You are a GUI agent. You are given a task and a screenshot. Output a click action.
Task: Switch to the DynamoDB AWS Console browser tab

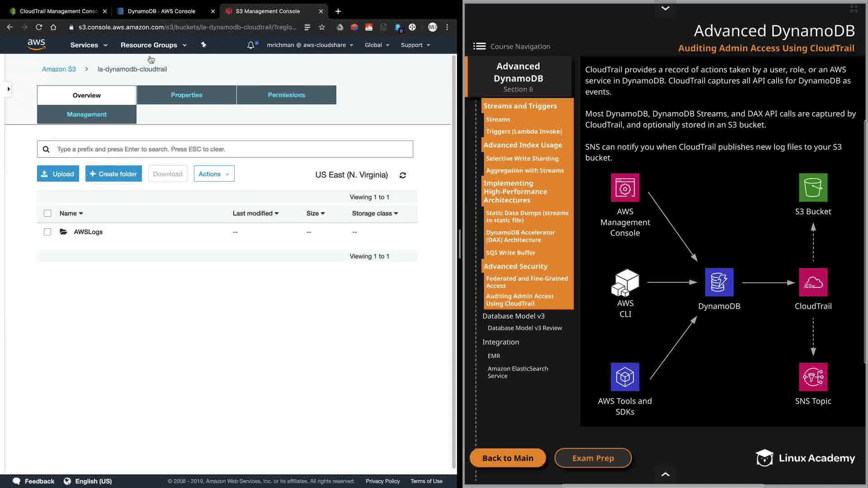click(161, 11)
